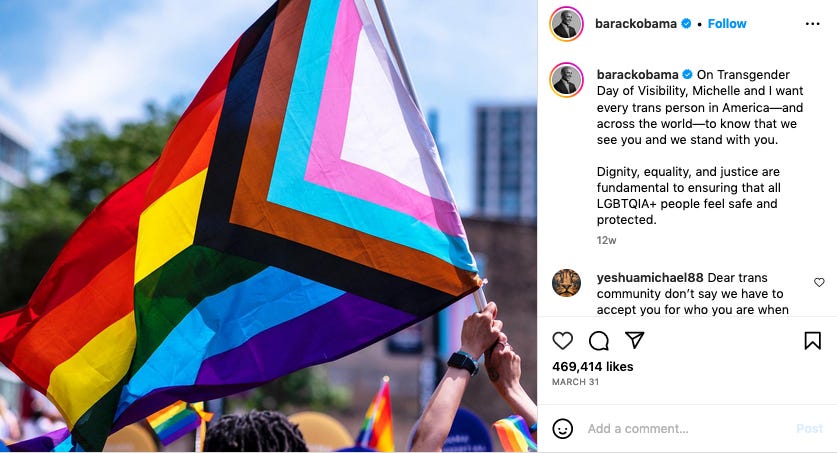
Task: Click the Follow link in the header
Action: tap(727, 23)
